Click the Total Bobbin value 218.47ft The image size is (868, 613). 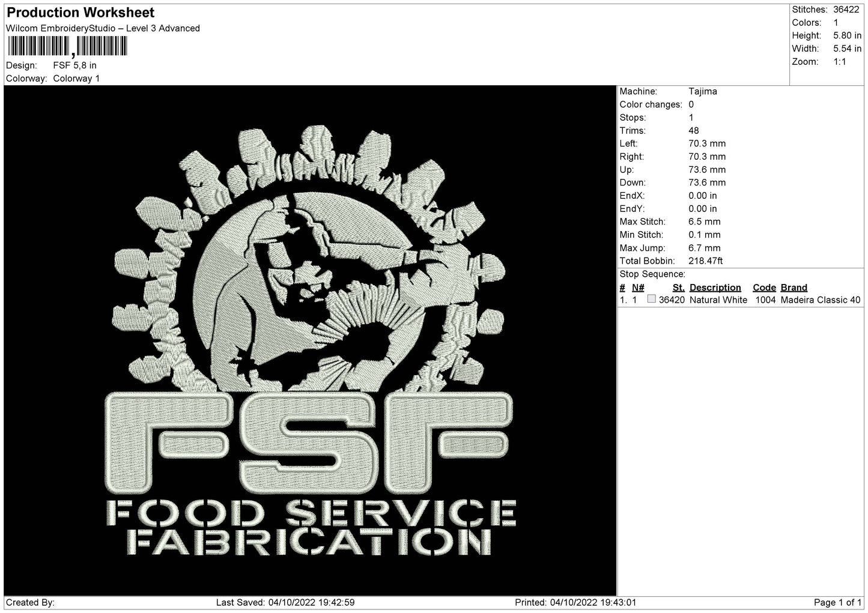point(706,261)
